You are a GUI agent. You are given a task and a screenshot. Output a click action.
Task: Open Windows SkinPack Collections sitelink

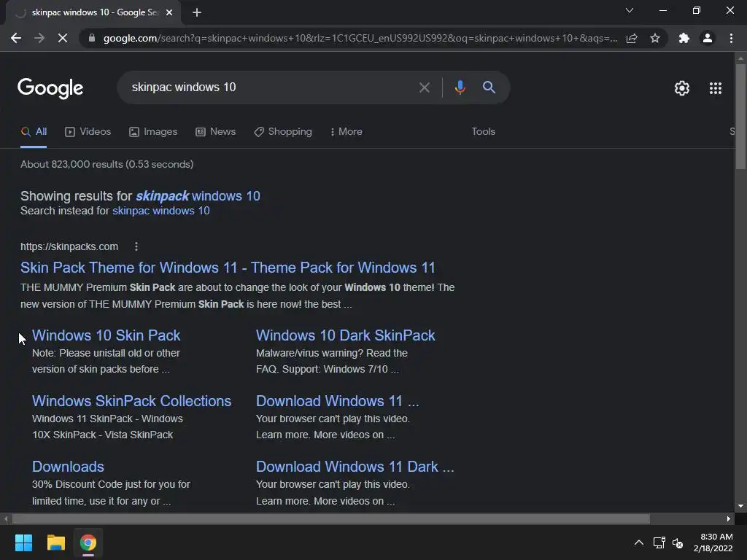pos(131,401)
